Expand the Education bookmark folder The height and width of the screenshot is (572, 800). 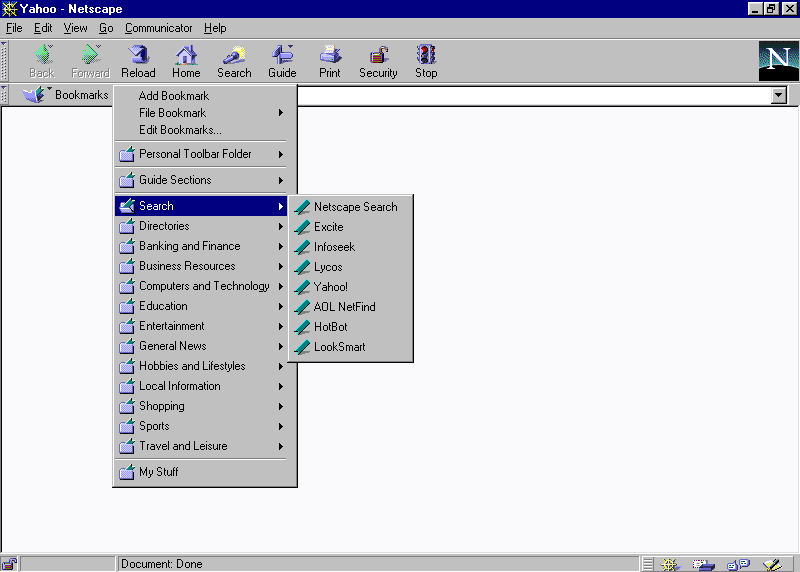(201, 306)
